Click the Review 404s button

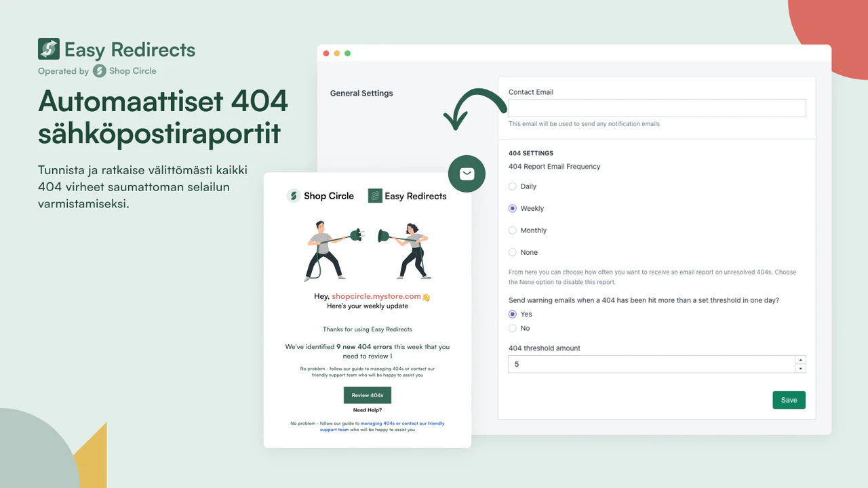pos(368,395)
